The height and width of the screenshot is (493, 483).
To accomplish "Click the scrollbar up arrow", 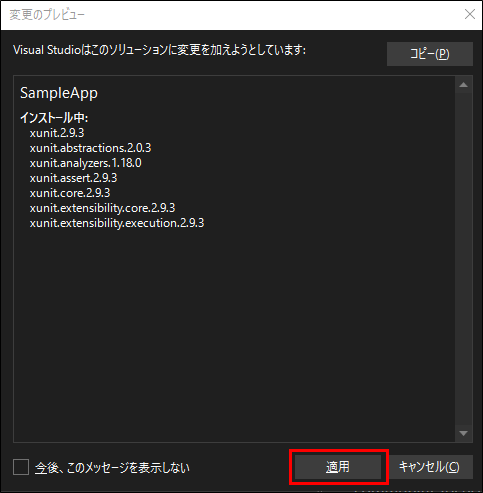I will 463,85.
